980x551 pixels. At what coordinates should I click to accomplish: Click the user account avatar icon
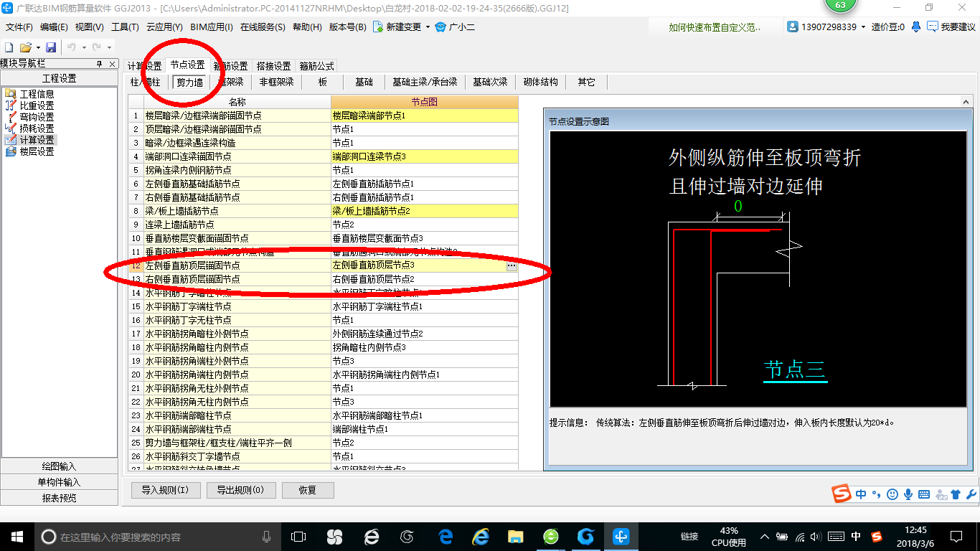tap(793, 27)
